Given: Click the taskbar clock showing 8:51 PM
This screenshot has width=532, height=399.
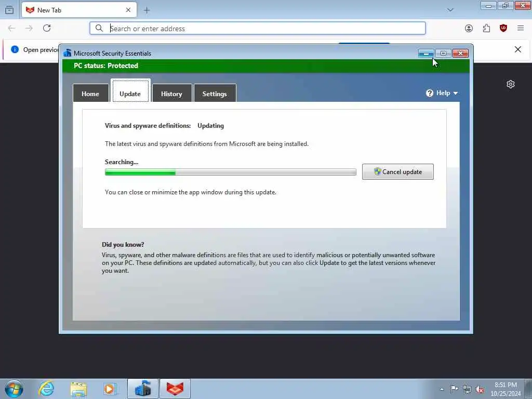Looking at the screenshot, I should (x=506, y=389).
